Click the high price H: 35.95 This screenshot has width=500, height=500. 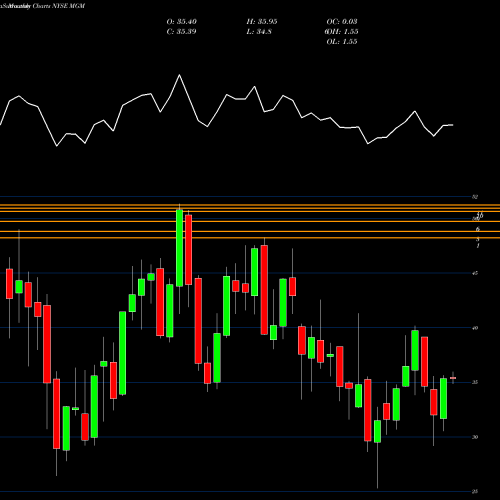point(262,22)
